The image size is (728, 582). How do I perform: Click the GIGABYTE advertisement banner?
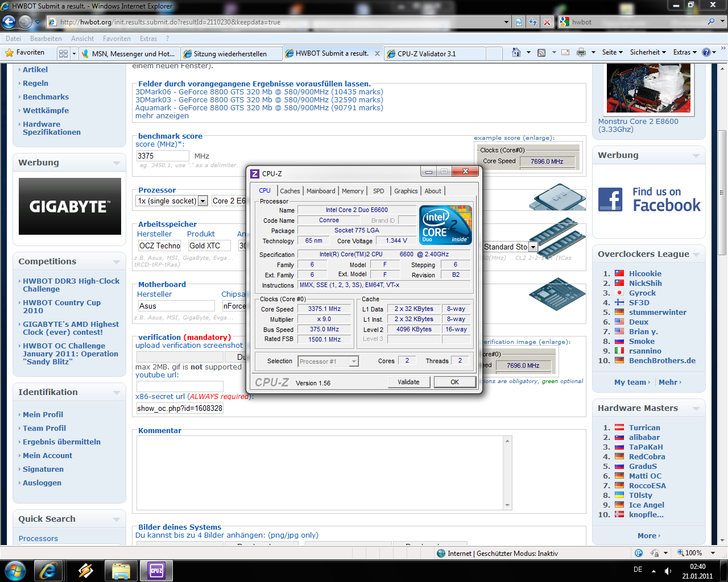coord(70,206)
